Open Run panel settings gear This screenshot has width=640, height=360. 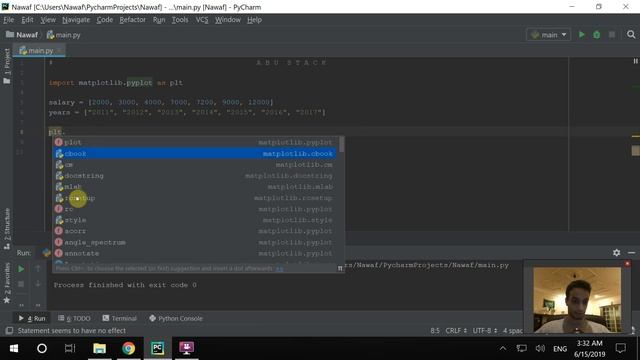[x=616, y=253]
